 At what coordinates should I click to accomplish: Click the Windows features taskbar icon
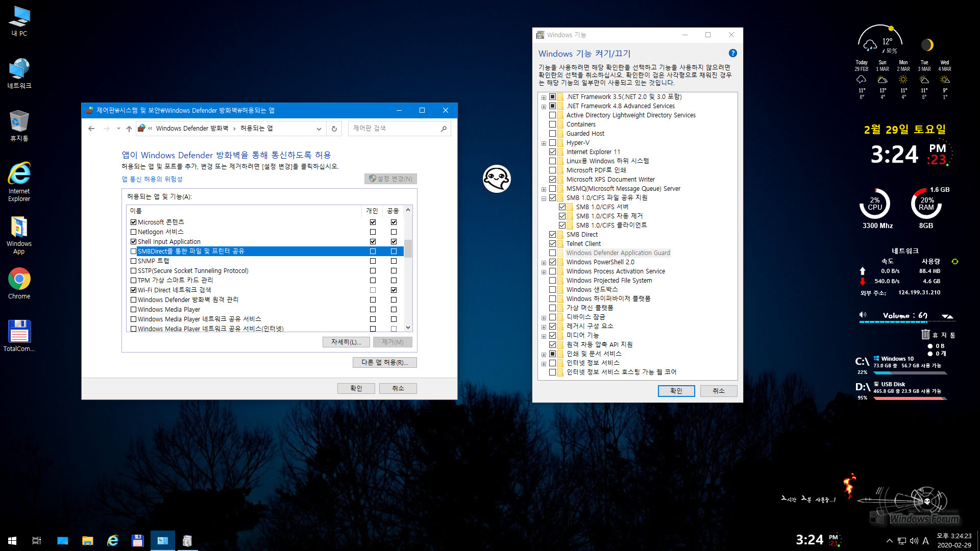(187, 541)
